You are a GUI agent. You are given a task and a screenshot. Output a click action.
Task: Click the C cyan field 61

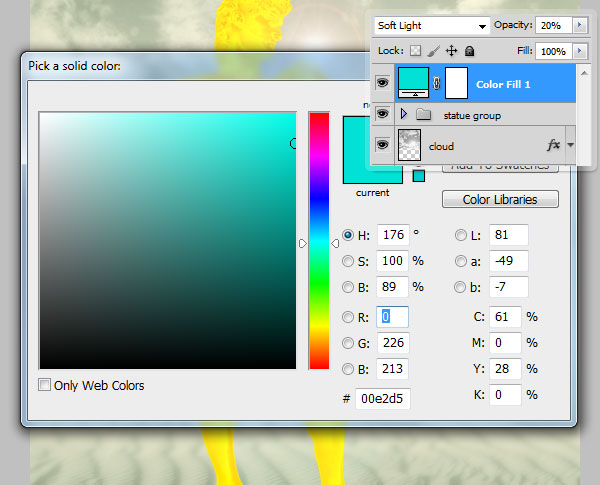point(505,317)
